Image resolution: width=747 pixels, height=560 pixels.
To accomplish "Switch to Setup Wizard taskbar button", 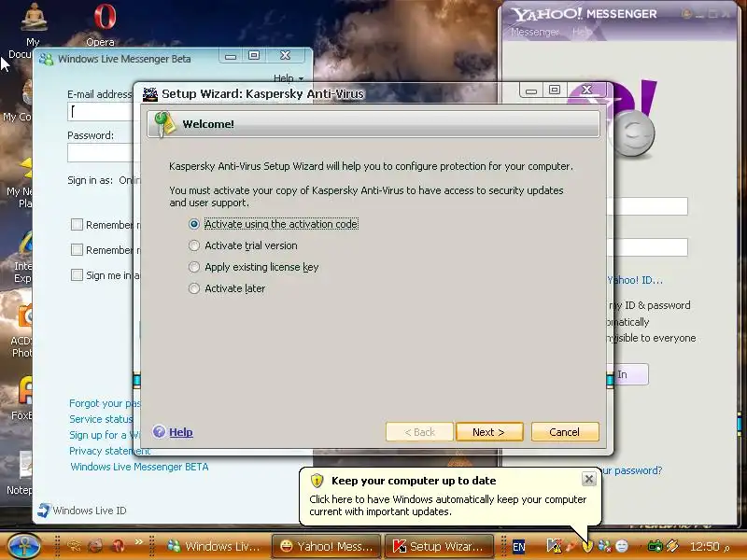I will [x=440, y=546].
